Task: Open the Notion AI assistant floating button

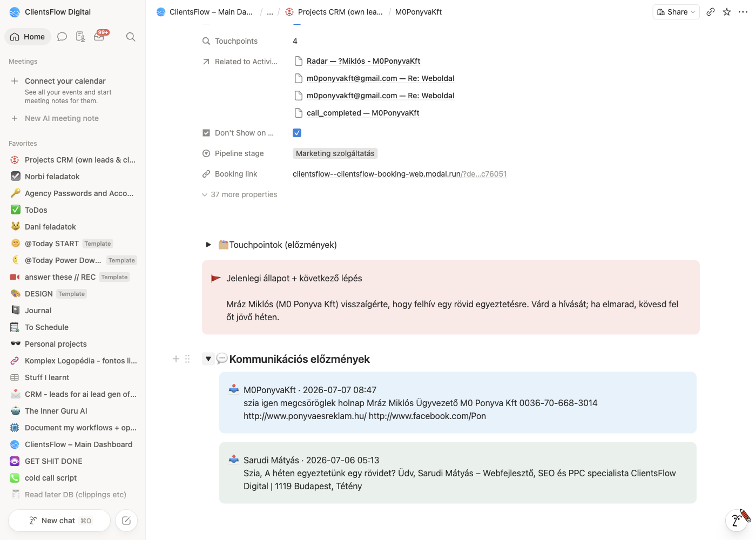Action: tap(737, 519)
